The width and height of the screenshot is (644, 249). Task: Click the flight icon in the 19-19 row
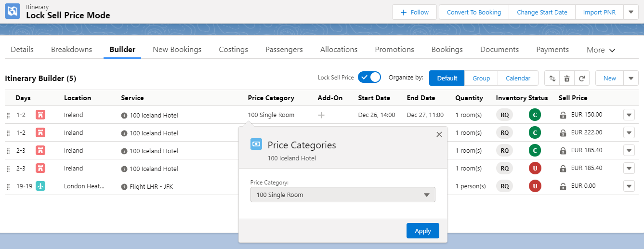(40, 186)
